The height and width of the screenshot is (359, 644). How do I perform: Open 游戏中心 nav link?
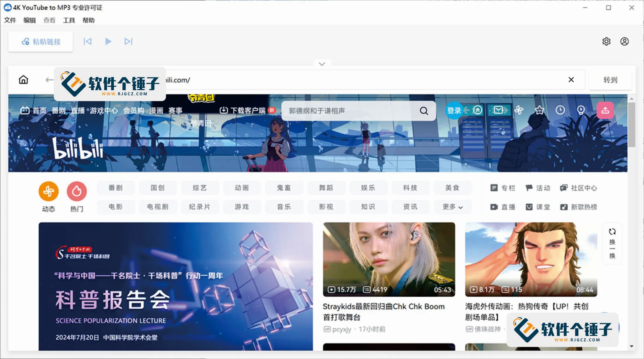tap(104, 110)
